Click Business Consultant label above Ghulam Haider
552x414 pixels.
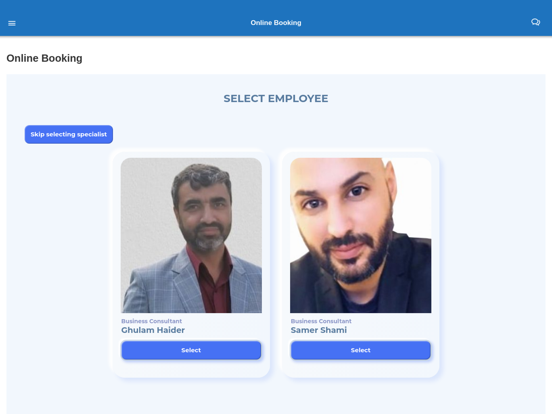(x=151, y=321)
